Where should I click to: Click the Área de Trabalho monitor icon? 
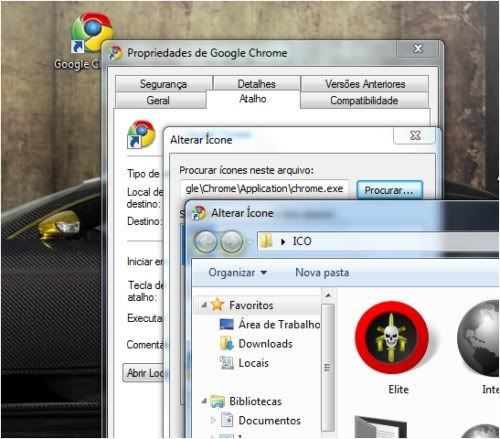point(227,324)
